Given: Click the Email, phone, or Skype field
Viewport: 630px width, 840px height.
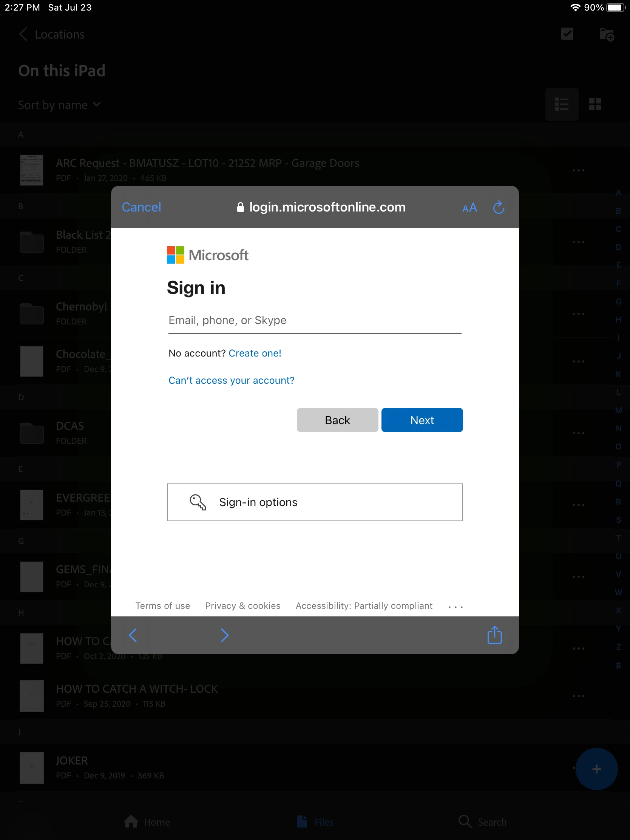Looking at the screenshot, I should click(315, 320).
